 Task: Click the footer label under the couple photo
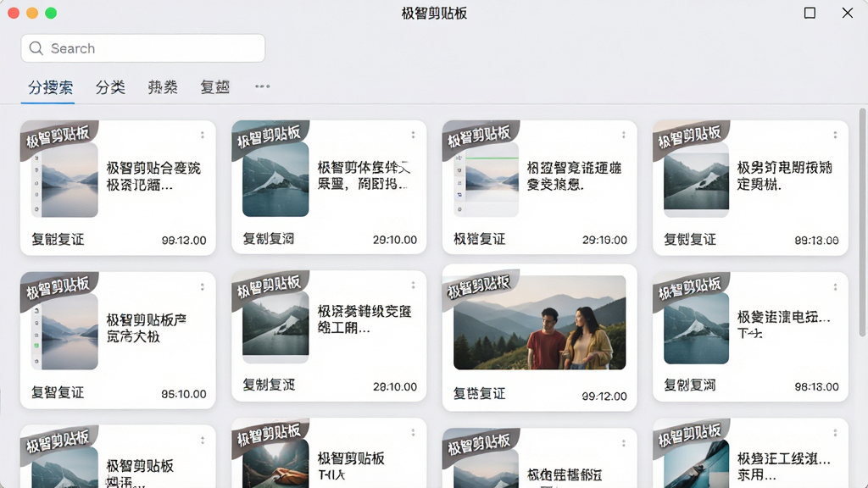pyautogui.click(x=480, y=394)
